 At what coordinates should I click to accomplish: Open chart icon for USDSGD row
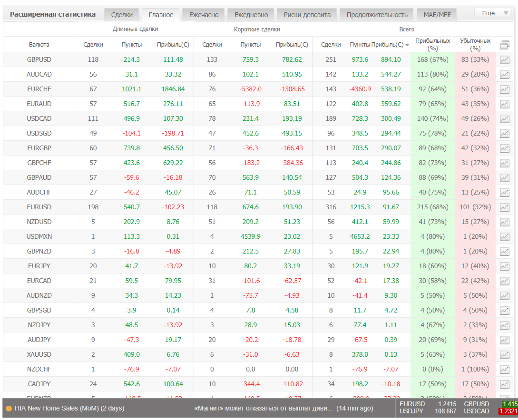point(504,134)
